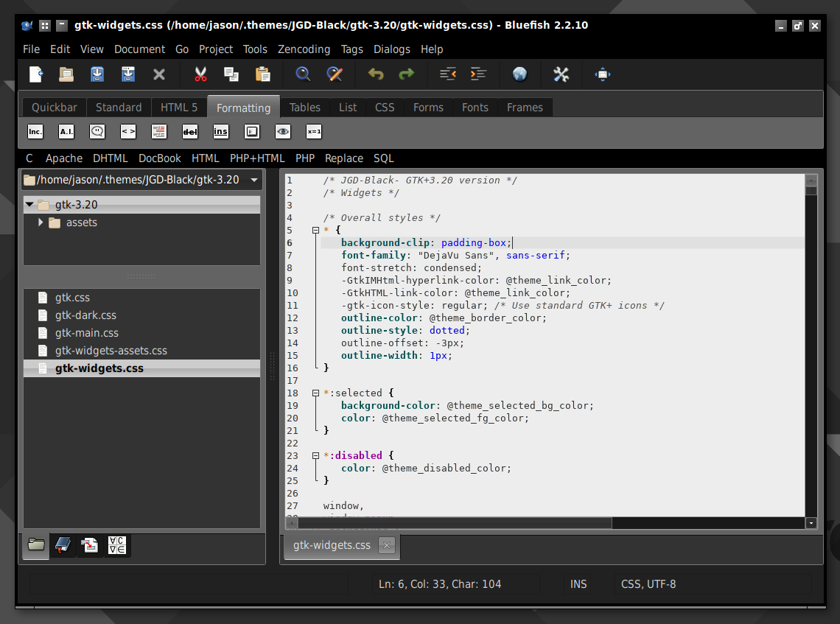Select gtk-widgets-assets.css in the file list
This screenshot has width=840, height=624.
142,351
